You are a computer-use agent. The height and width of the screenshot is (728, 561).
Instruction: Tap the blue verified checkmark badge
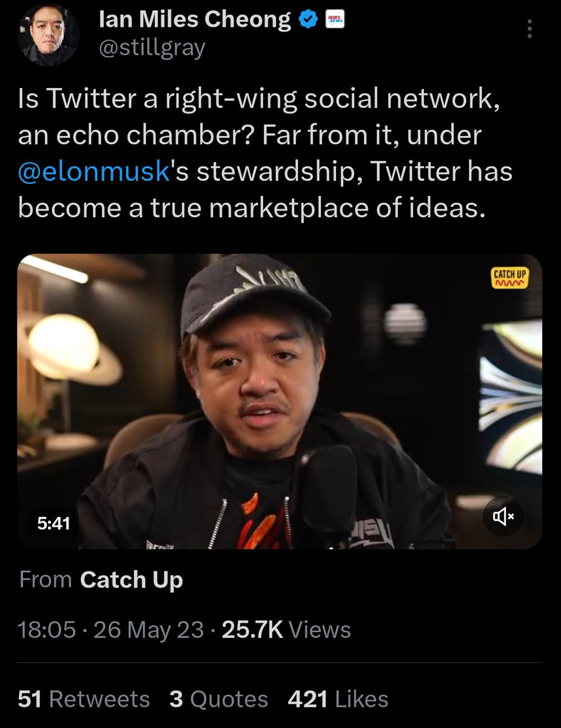(x=309, y=20)
